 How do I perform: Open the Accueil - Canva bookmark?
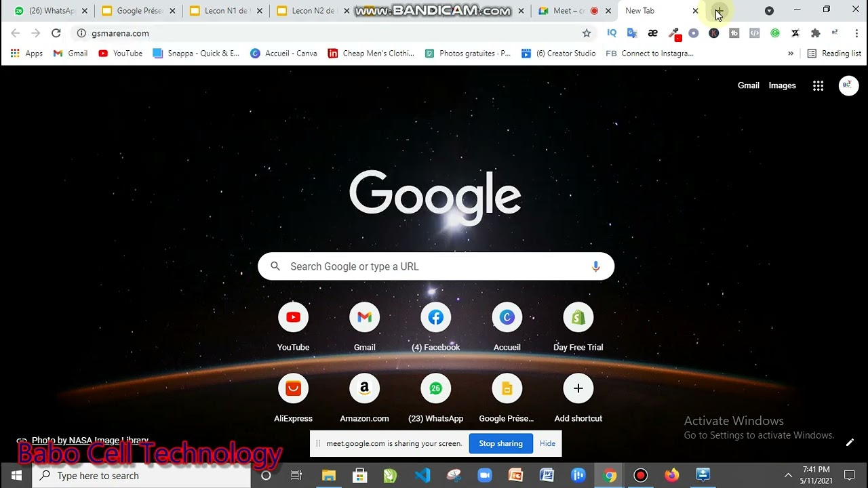283,54
